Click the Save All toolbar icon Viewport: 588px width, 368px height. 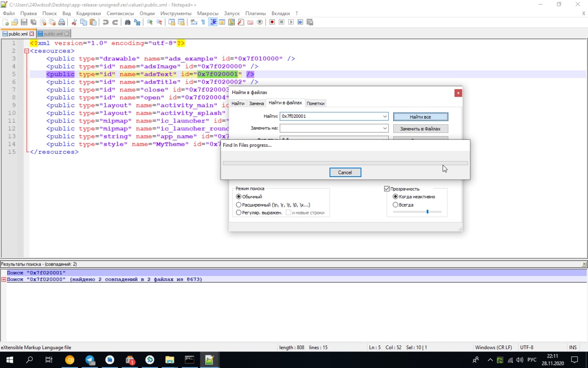(34, 22)
